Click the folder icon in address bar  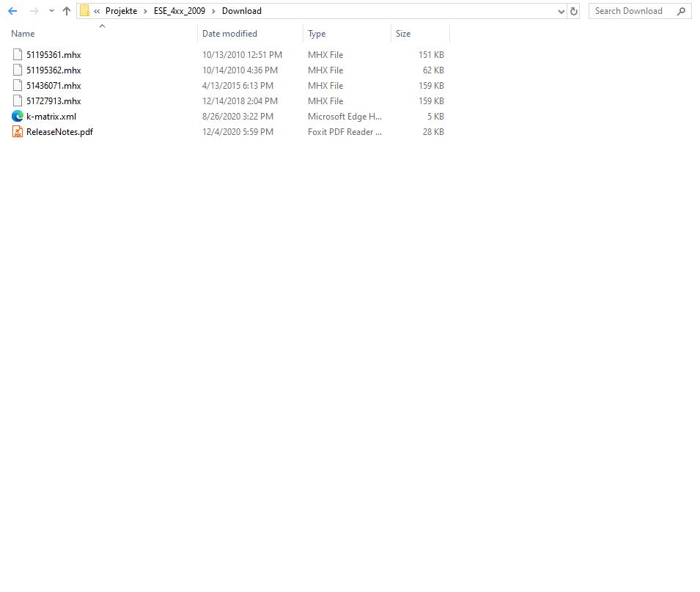(84, 11)
